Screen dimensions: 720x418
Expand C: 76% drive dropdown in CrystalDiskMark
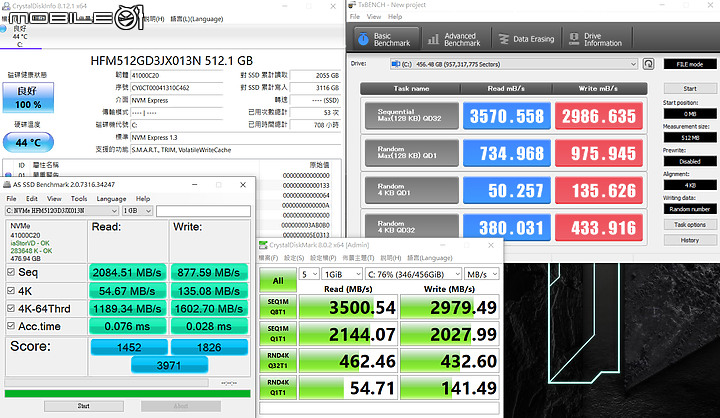coord(413,274)
